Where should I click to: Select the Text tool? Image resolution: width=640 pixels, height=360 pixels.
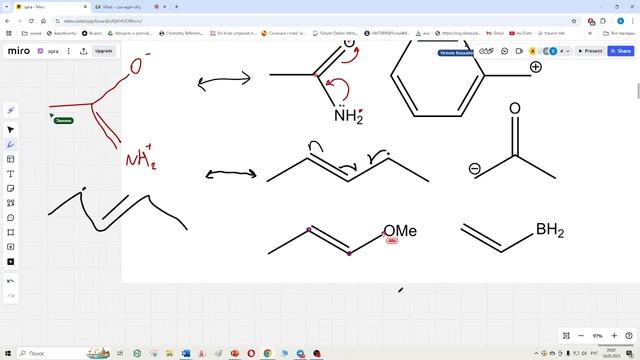coord(11,174)
